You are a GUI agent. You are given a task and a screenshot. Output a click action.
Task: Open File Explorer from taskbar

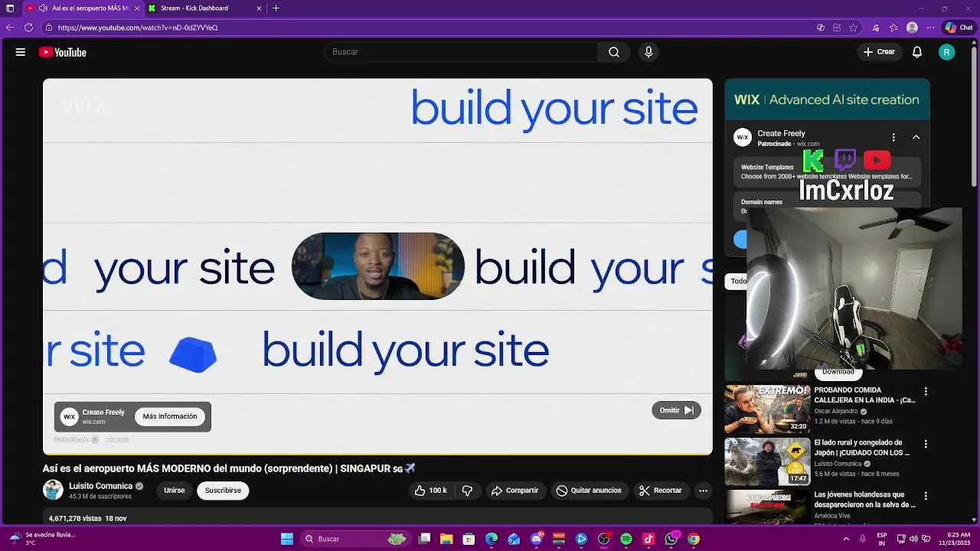[446, 539]
